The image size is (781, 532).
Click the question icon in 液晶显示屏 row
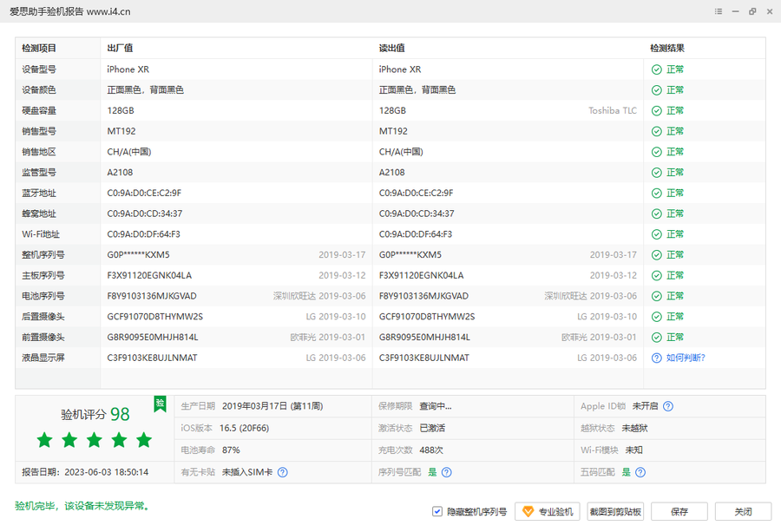point(657,358)
